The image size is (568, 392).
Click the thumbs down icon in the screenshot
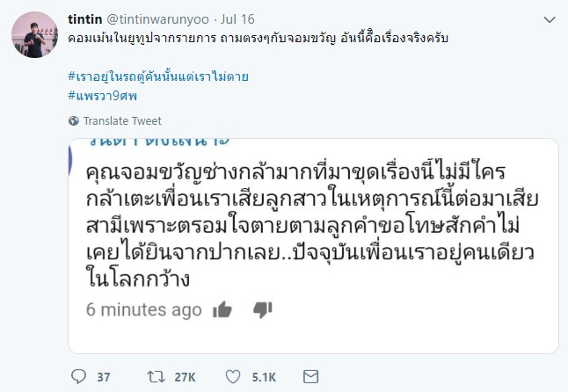(262, 310)
